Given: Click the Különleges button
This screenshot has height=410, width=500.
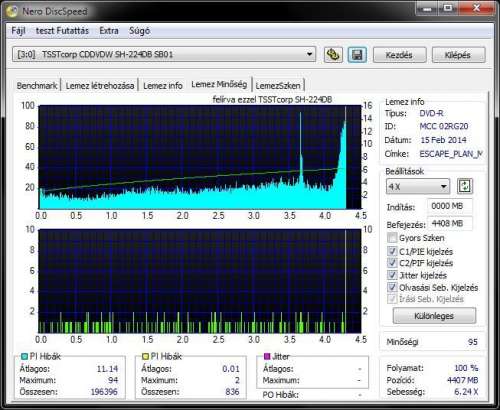Looking at the screenshot, I should pos(434,315).
